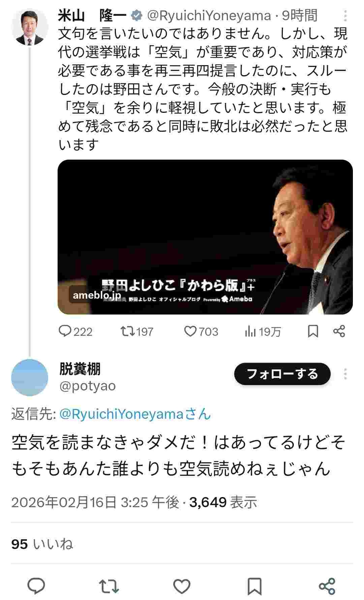Viewport: 364px width, 600px height.
Task: Click the フォローする button
Action: coord(282,374)
